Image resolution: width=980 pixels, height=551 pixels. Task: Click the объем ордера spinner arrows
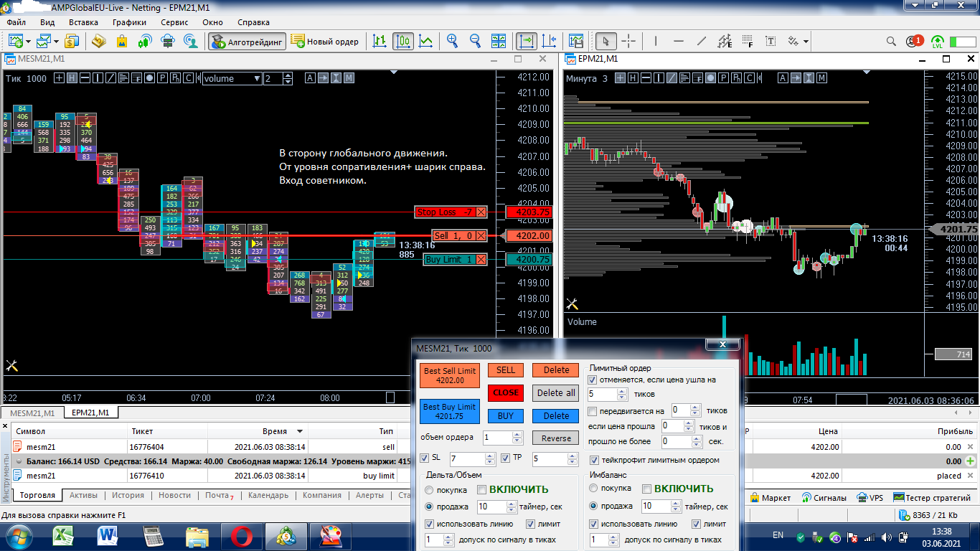(517, 438)
